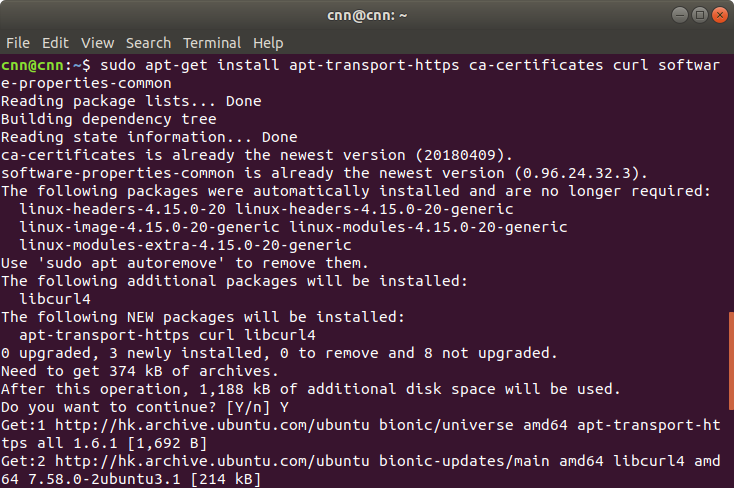Click 'Need to get 374 kB' line
Viewport: 734px width, 488px height.
click(139, 371)
